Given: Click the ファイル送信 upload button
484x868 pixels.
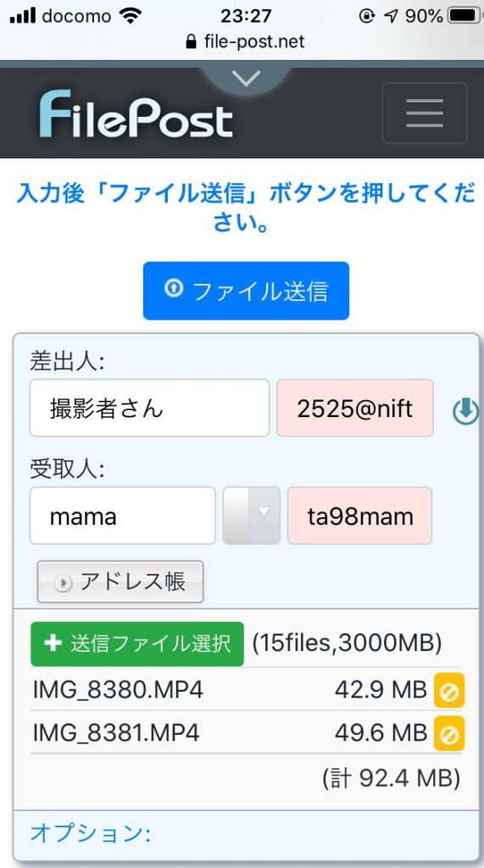Looking at the screenshot, I should click(x=246, y=292).
